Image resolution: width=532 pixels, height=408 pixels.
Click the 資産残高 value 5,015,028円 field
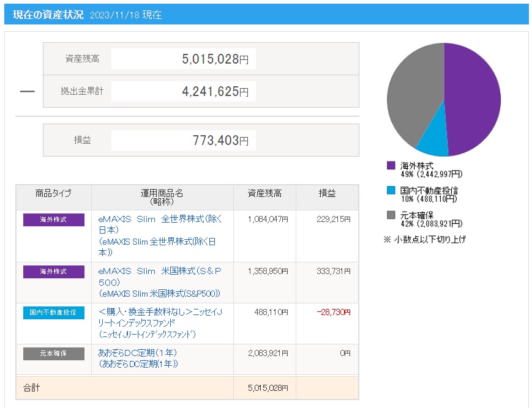183,59
